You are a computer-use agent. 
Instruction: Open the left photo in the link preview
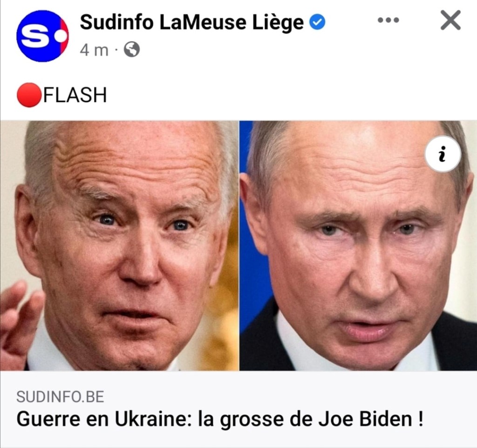(119, 246)
